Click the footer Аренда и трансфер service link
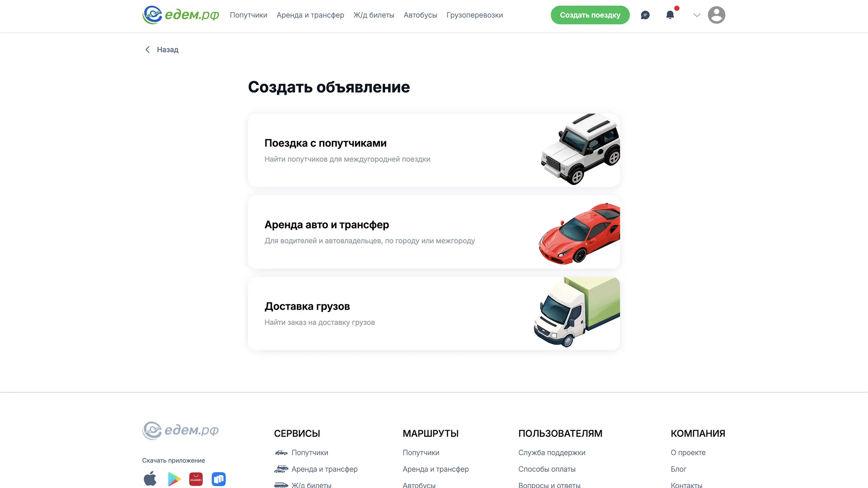Viewport: 868px width, 488px height. 324,469
